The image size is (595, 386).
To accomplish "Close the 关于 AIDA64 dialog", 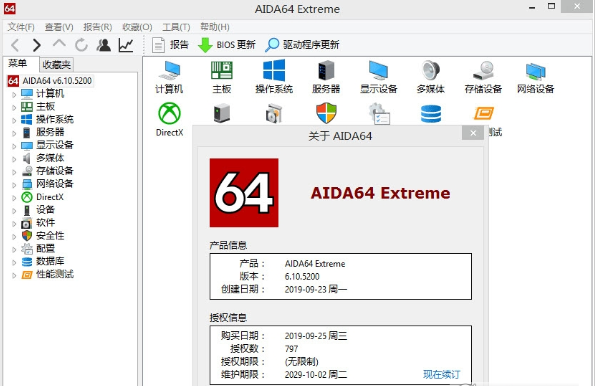I will coord(473,133).
